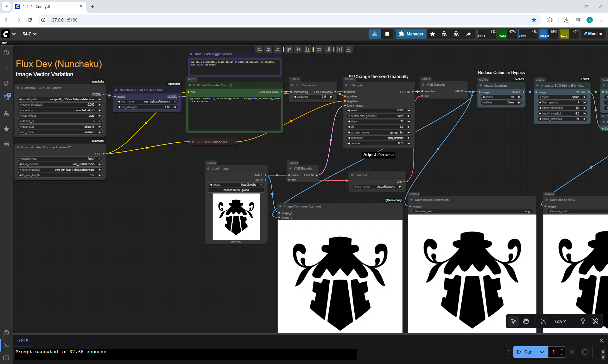This screenshot has height=364, width=608.
Task: Select the LOGS panel tab
Action: pos(22,341)
